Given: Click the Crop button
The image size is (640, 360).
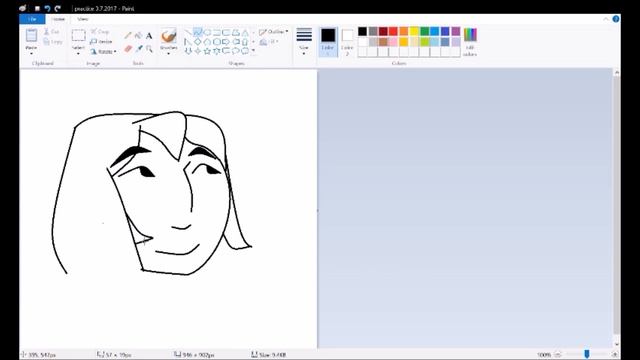Looking at the screenshot, I should point(100,31).
